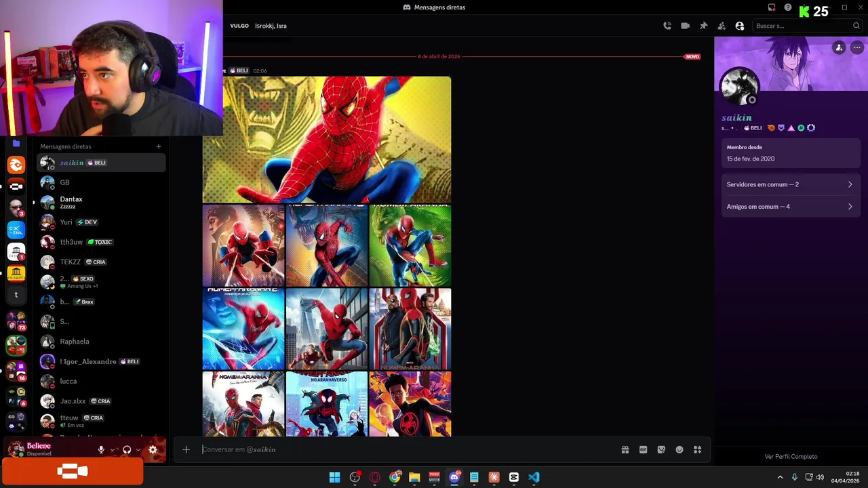Viewport: 868px width, 488px height.
Task: Open the large Spider-Man Green Goblin image
Action: [327, 140]
